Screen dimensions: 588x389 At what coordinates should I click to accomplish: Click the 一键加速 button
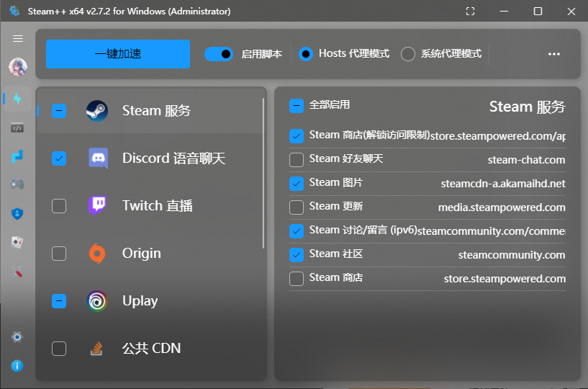pos(118,54)
